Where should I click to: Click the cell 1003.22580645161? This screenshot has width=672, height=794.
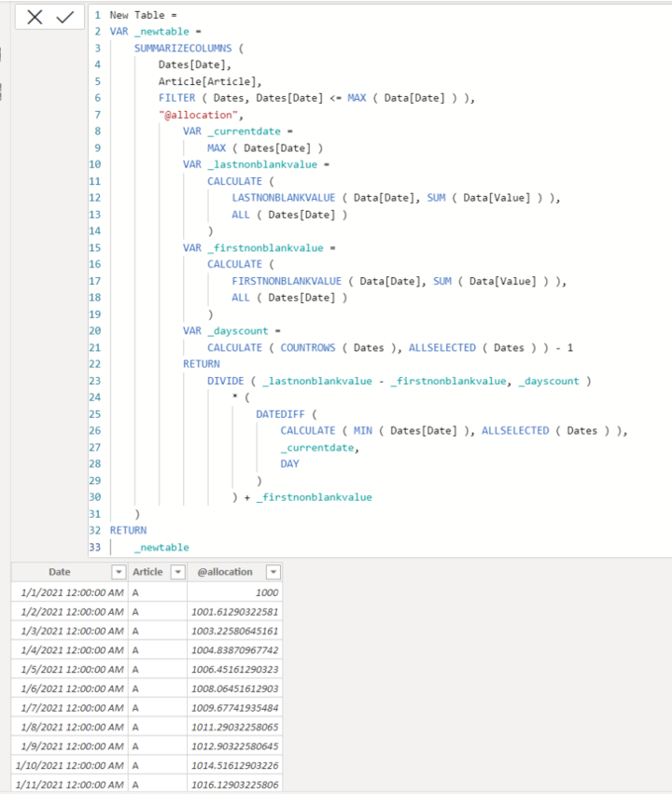tap(234, 631)
